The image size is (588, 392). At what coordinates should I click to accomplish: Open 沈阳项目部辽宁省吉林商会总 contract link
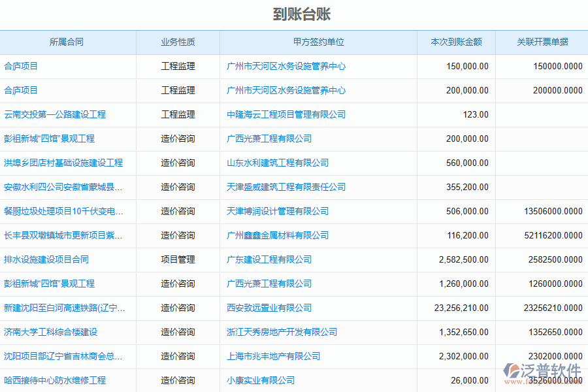point(63,356)
